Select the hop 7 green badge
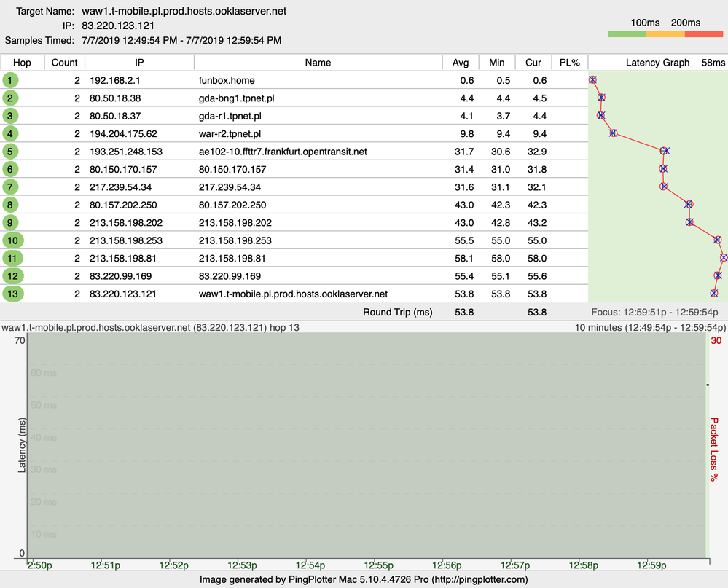728x588 pixels. (x=10, y=187)
